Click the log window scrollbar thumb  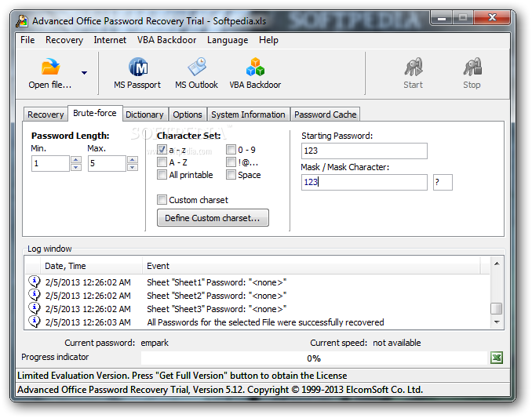click(x=497, y=308)
